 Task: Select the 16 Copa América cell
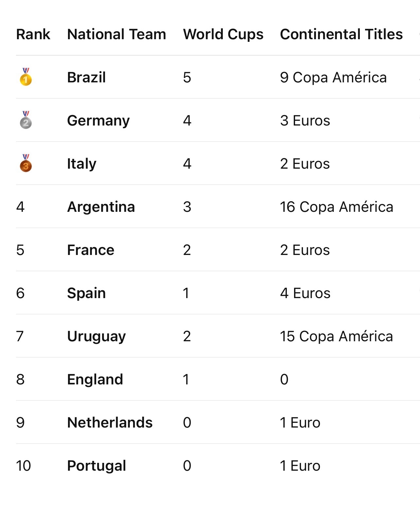[337, 207]
